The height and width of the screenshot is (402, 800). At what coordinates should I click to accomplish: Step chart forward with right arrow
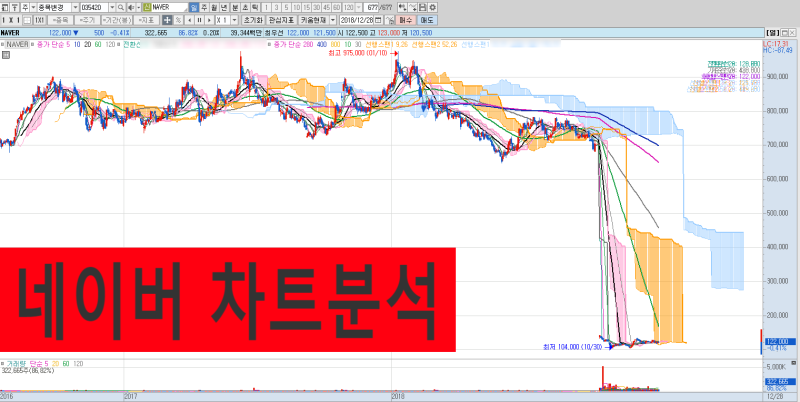209,20
